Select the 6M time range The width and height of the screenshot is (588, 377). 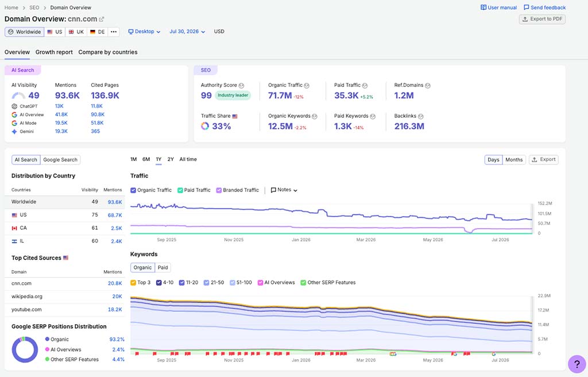[x=146, y=159]
